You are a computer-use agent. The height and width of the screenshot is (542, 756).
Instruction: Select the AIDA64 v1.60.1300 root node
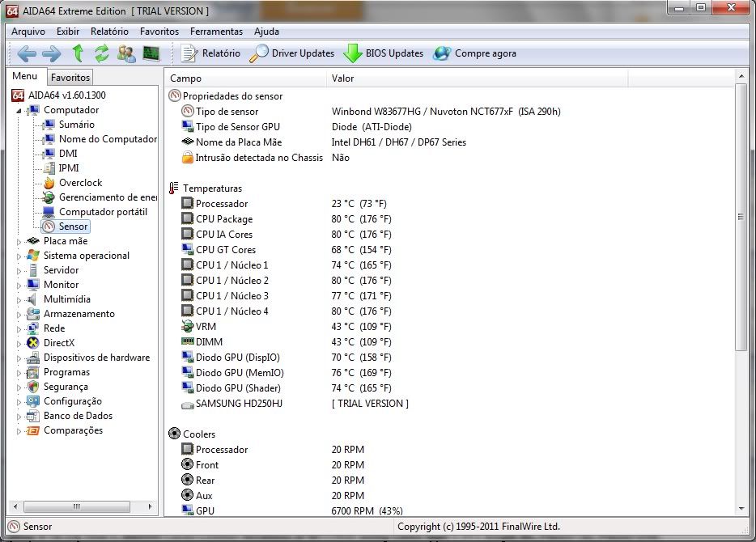click(66, 95)
